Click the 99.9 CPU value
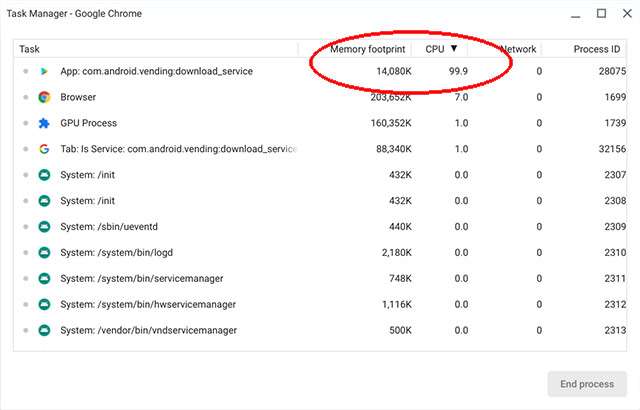Screen dimensions: 640x410 pyautogui.click(x=458, y=71)
